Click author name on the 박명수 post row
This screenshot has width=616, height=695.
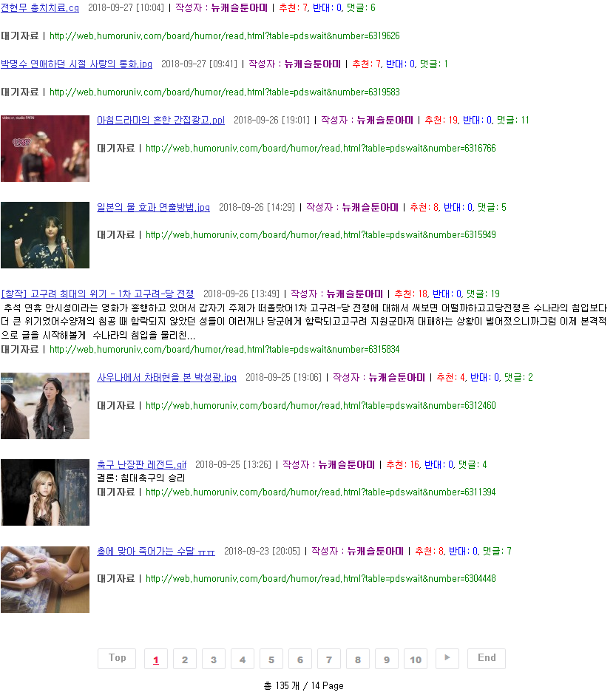[x=312, y=64]
